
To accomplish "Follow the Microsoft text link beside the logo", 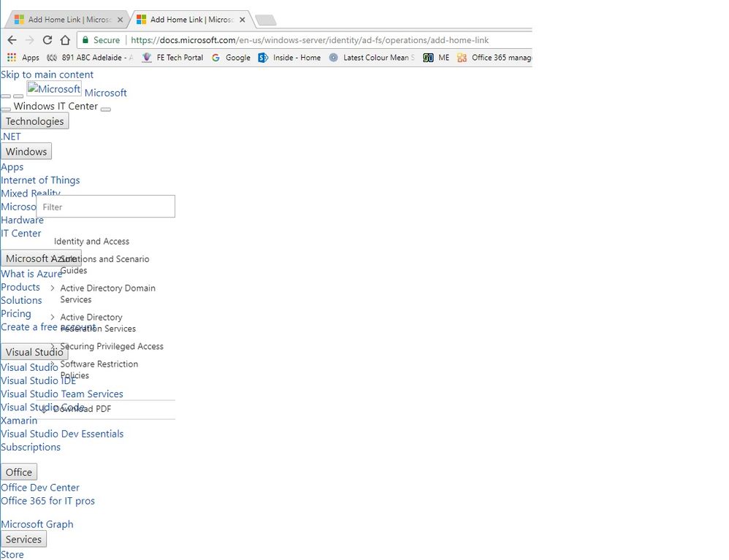I will tap(105, 93).
